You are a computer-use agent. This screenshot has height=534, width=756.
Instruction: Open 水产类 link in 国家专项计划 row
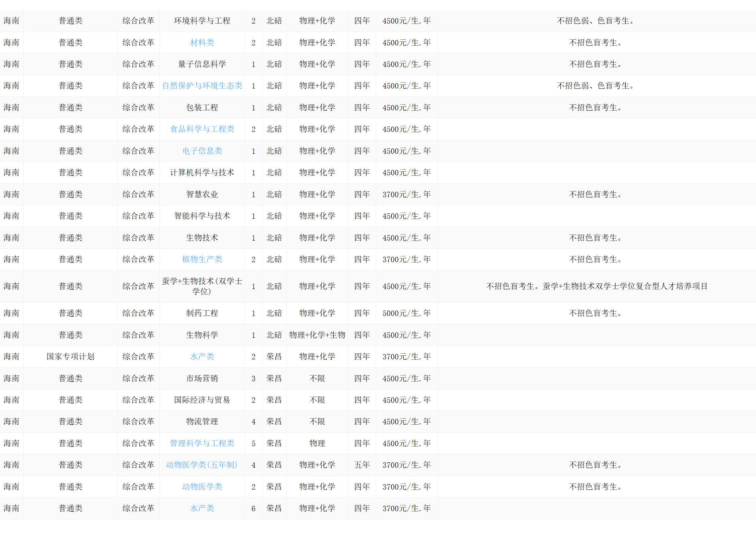click(x=202, y=357)
